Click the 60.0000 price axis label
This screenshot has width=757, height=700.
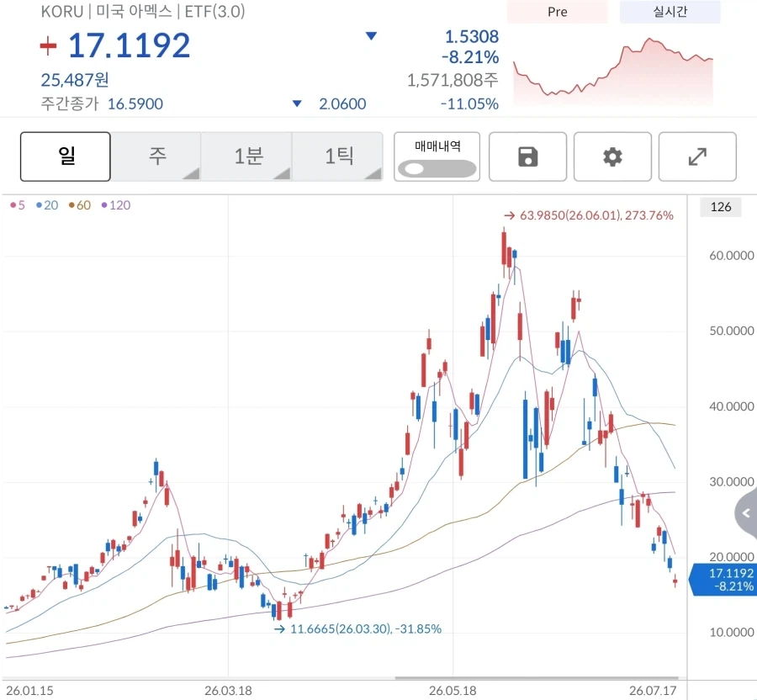click(x=732, y=256)
